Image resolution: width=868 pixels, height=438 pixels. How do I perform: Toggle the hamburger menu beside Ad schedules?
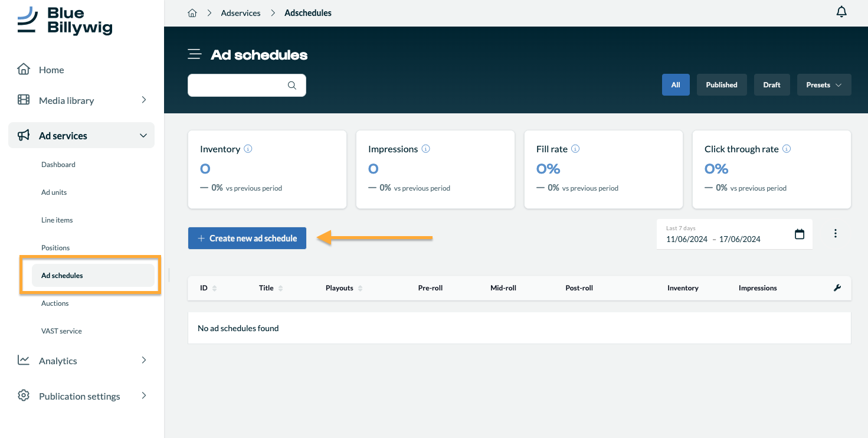pyautogui.click(x=194, y=55)
